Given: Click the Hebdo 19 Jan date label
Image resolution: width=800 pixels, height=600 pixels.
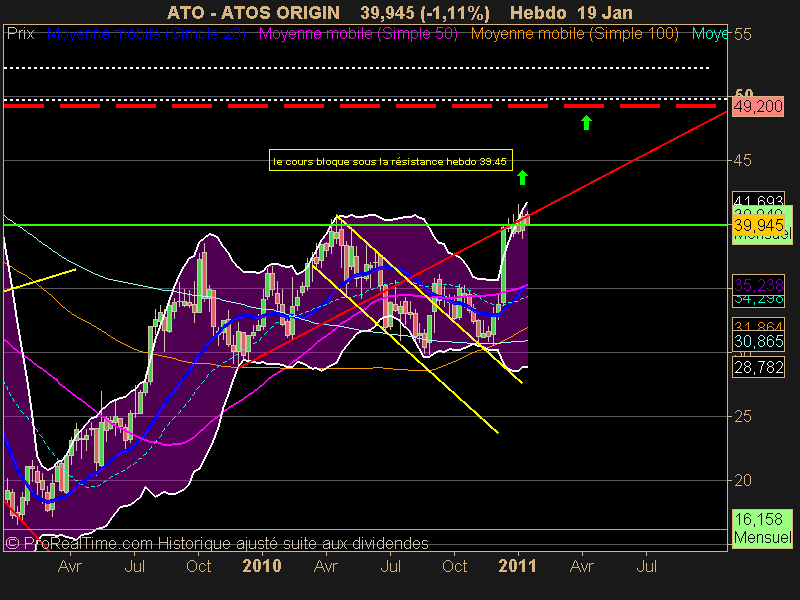Looking at the screenshot, I should [571, 13].
